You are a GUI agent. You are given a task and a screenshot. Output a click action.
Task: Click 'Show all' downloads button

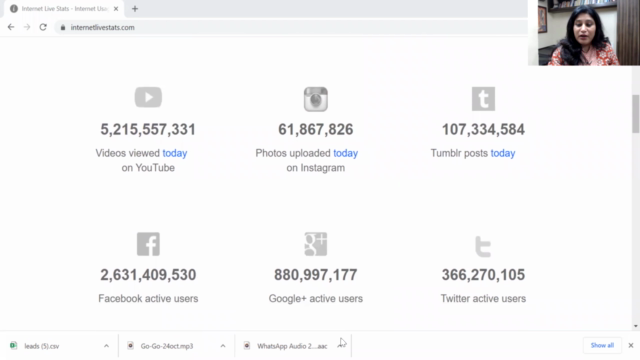pyautogui.click(x=602, y=345)
